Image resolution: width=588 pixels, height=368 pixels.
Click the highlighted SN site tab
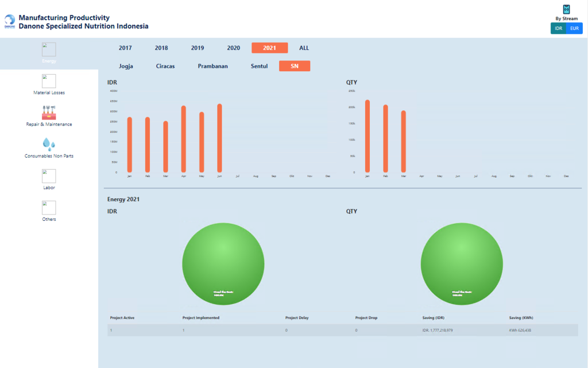[295, 66]
